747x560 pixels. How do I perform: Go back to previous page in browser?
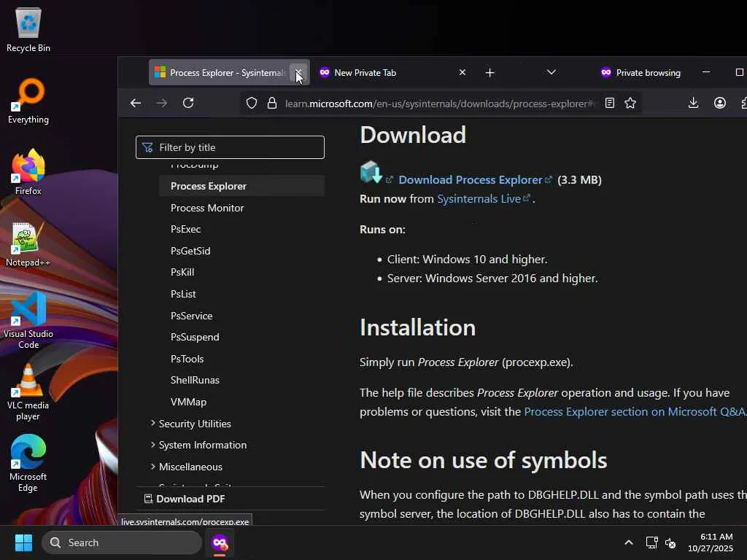pos(136,103)
